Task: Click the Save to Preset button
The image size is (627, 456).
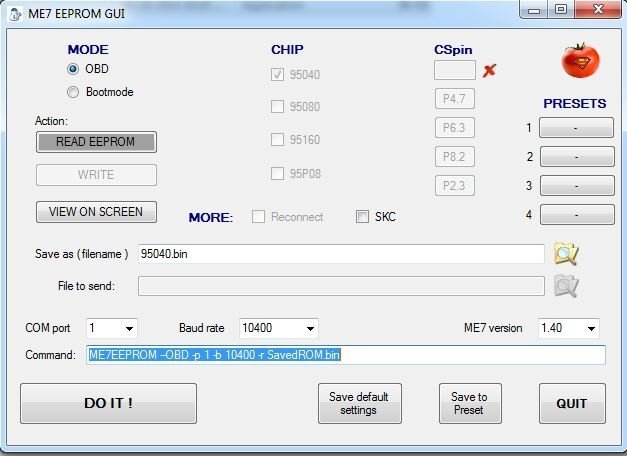Action: click(x=469, y=403)
